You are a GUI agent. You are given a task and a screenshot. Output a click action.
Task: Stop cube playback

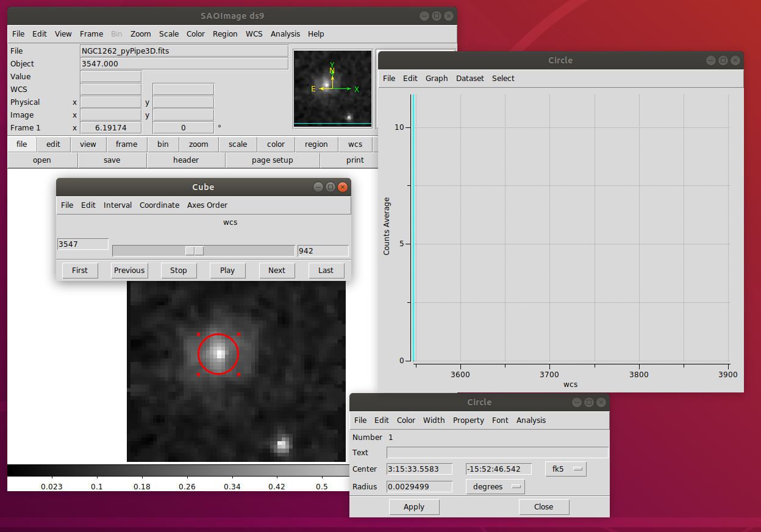(179, 271)
